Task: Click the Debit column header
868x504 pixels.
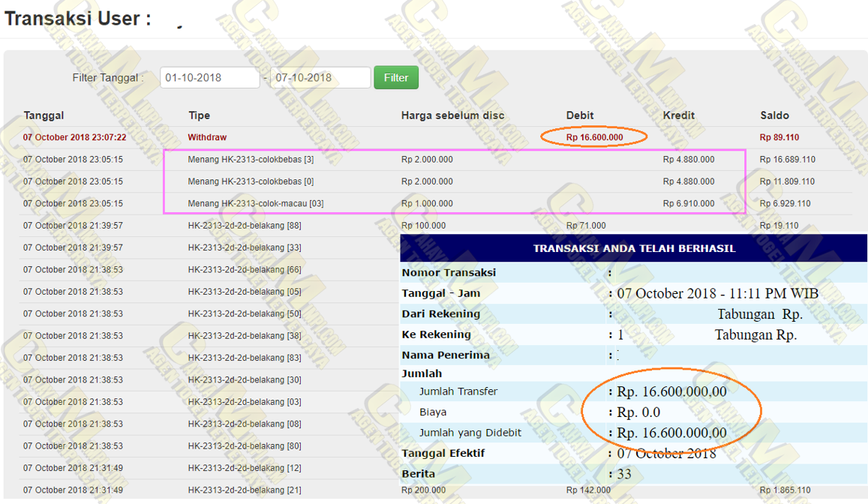Action: (x=579, y=115)
